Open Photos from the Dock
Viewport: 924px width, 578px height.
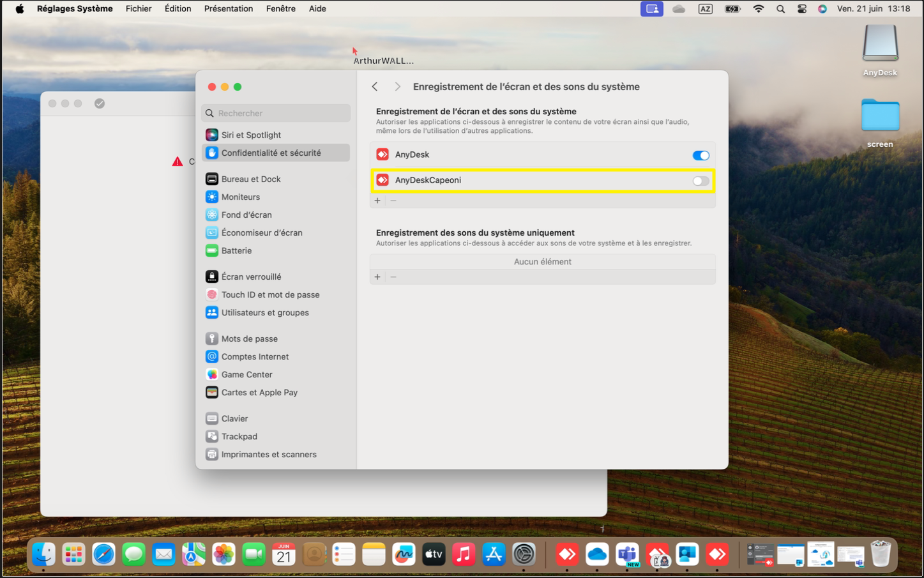click(223, 554)
